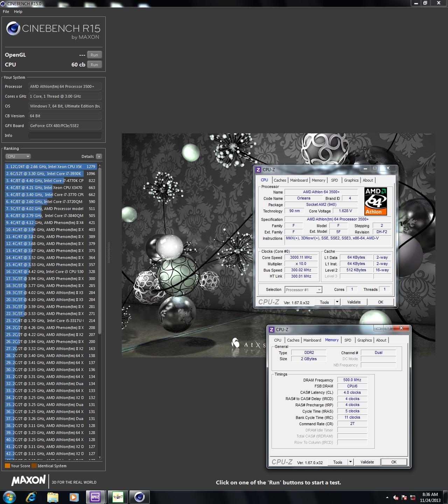Click Tools button in lower CPU-Z window

338,462
